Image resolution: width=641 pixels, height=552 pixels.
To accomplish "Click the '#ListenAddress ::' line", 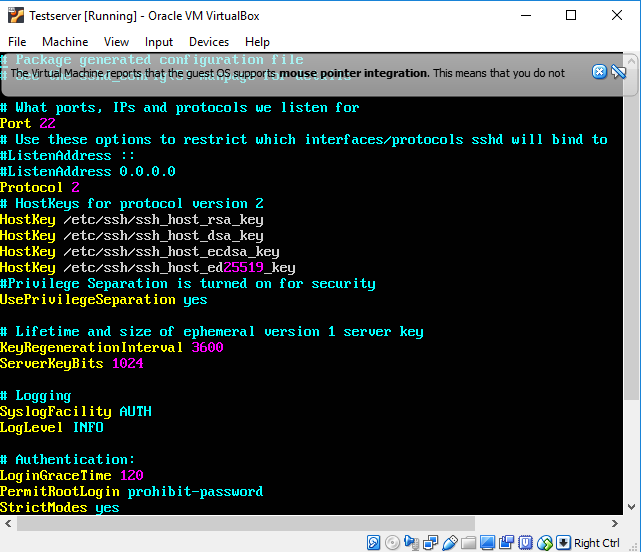I will pos(67,155).
